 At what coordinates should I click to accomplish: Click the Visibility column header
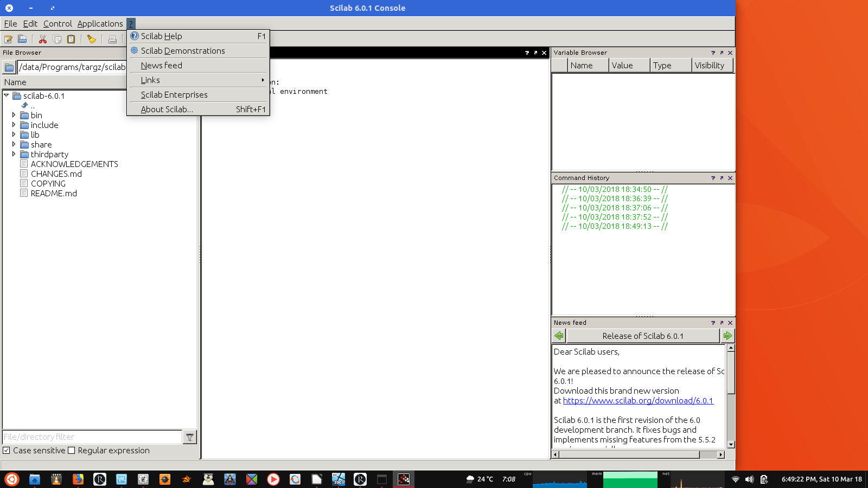pos(713,66)
